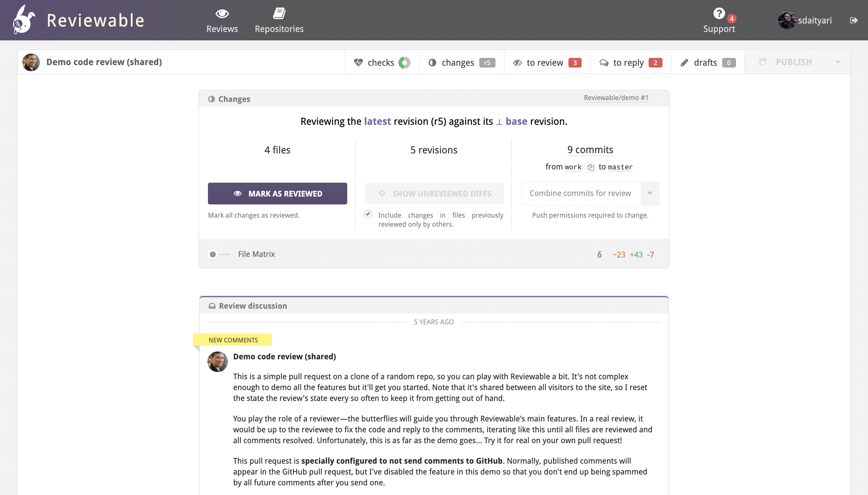
Task: Toggle SHOW UNREVIEWED DIFFS button
Action: click(434, 193)
